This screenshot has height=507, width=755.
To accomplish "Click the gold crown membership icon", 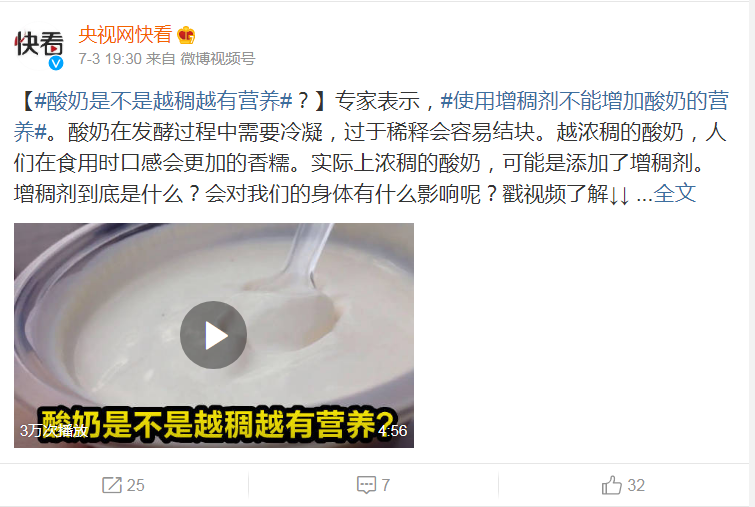I will point(186,36).
